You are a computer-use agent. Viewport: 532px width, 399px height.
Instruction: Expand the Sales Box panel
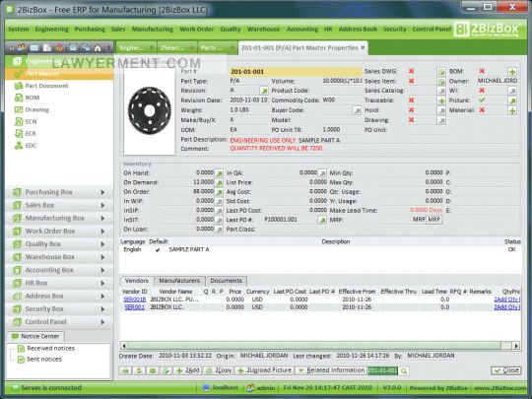pos(59,205)
